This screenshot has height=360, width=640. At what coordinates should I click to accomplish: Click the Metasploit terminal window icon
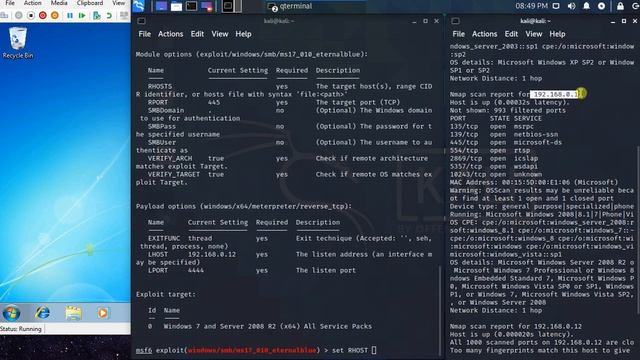[141, 21]
